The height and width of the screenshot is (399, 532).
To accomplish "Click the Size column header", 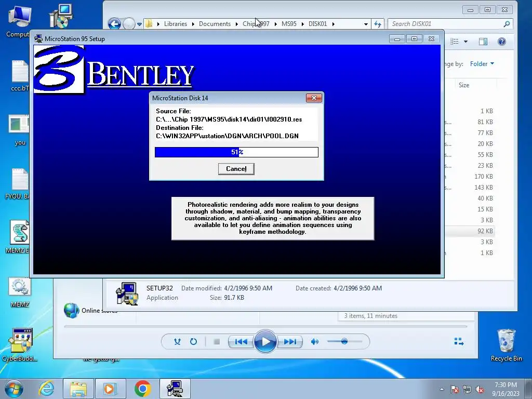I will 464,85.
